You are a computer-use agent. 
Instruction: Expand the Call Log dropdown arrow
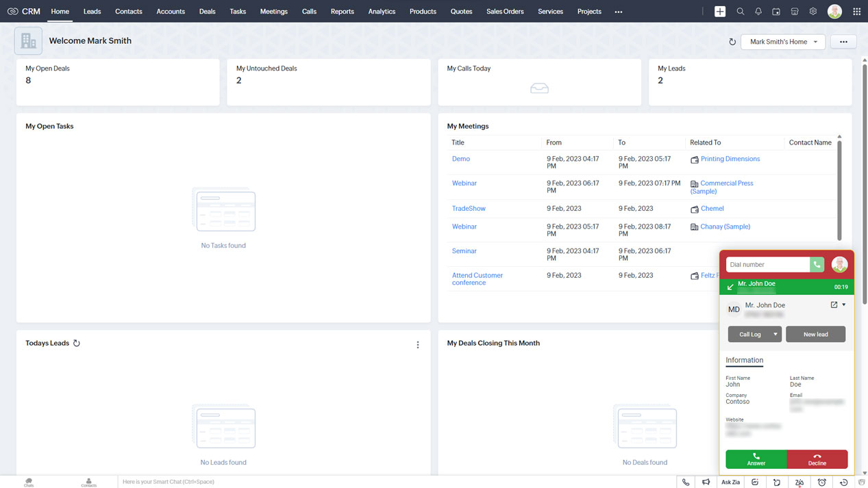(x=775, y=334)
